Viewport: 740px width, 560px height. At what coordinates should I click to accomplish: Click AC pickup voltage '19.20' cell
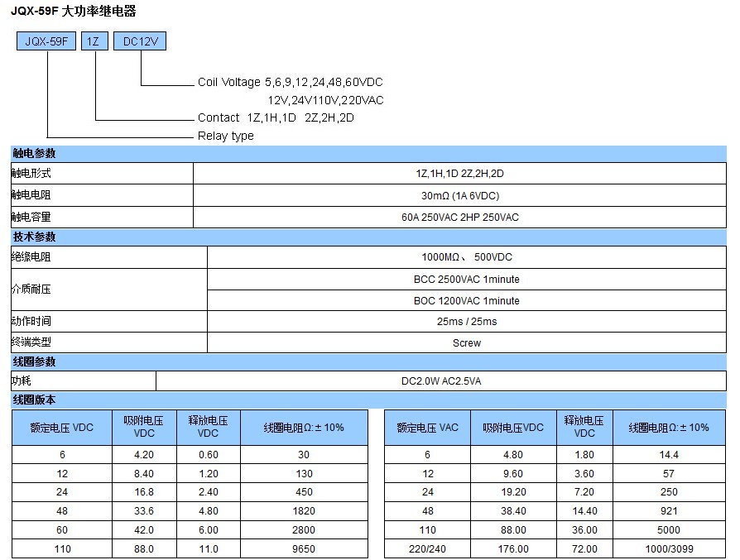coord(513,492)
